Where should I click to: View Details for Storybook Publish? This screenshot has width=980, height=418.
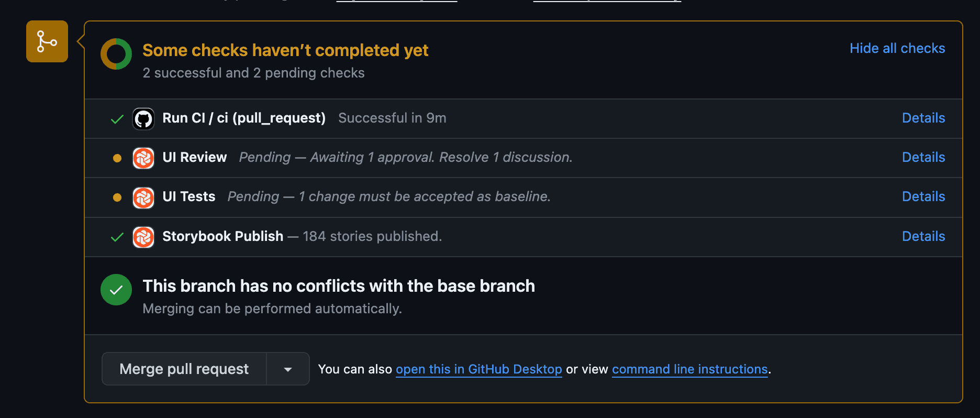[923, 236]
